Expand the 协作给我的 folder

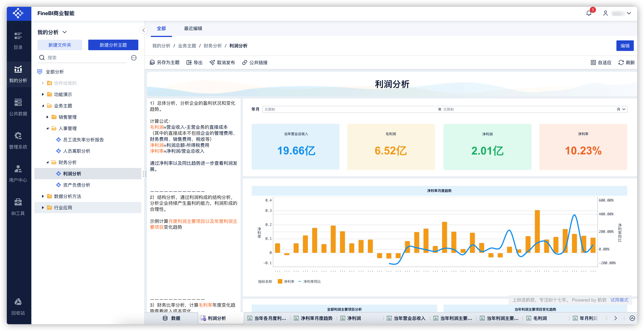point(43,83)
